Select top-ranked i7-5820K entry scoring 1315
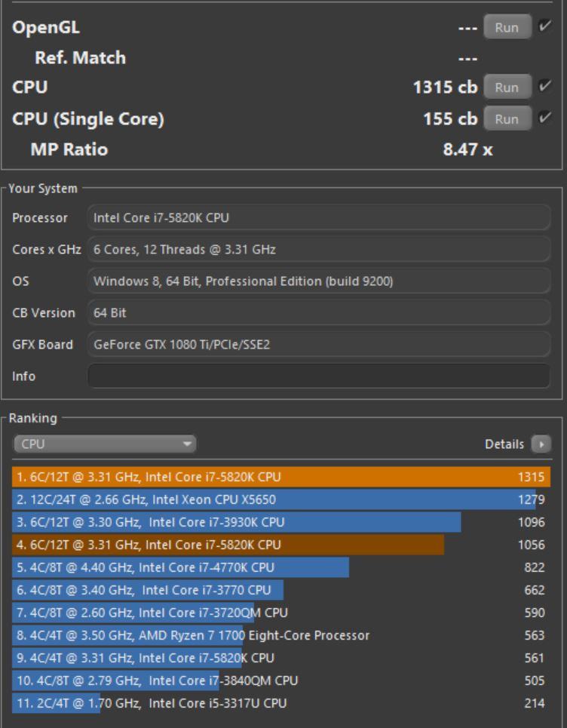This screenshot has height=728, width=567. point(280,477)
